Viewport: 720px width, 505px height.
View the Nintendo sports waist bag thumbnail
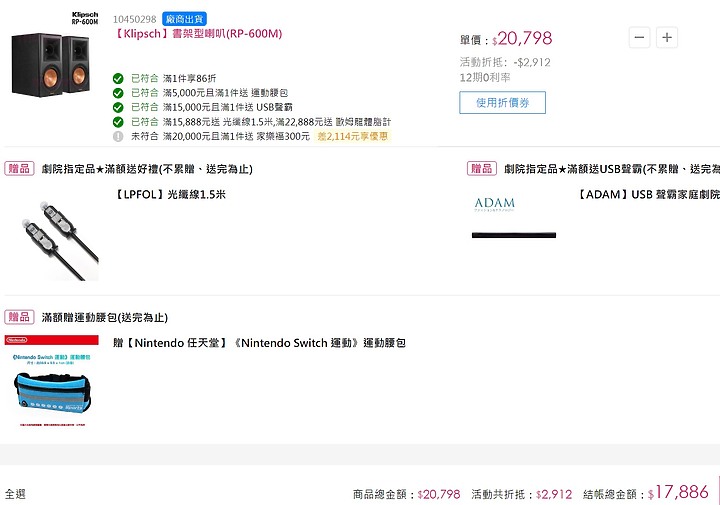coord(51,381)
